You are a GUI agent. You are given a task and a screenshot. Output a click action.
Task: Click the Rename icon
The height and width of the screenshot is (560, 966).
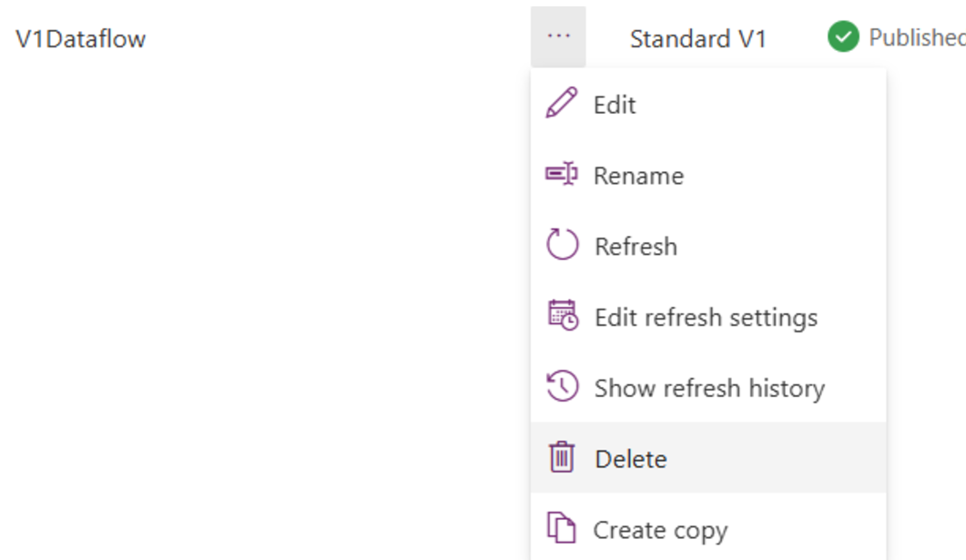click(564, 175)
